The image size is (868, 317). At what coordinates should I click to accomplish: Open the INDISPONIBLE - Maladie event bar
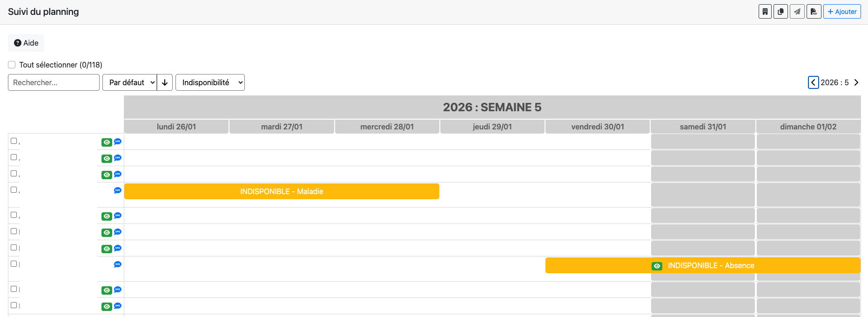coord(281,191)
